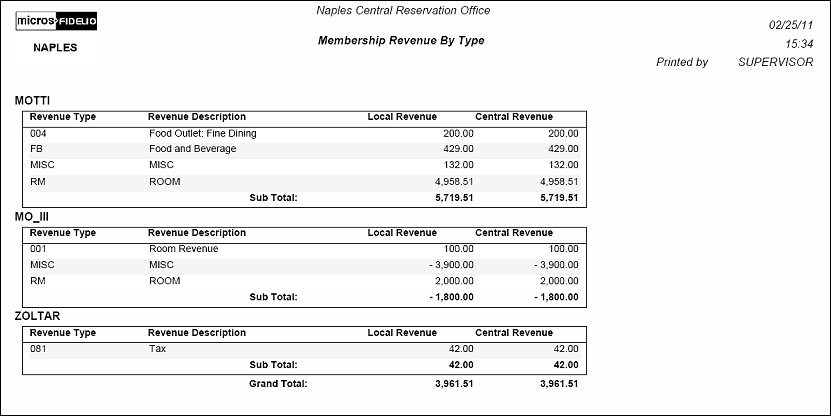Select the SUPERVISOR user name

click(775, 62)
